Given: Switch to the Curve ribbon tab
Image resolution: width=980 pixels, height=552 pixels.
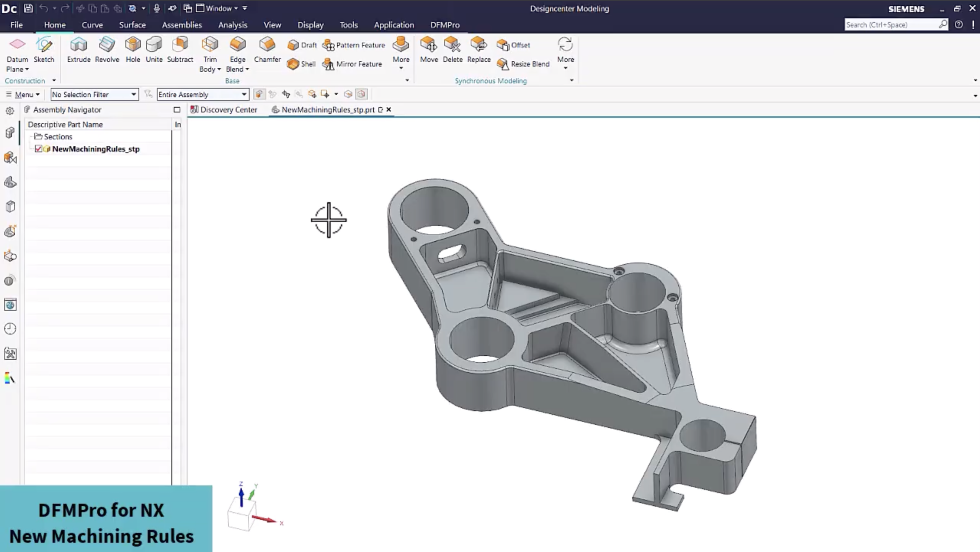Looking at the screenshot, I should point(92,25).
